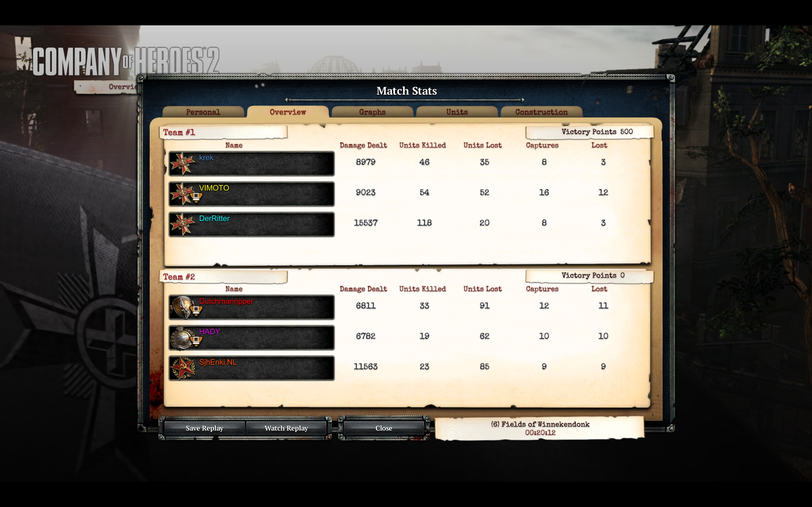Click DerRitter's faction emblem icon
This screenshot has height=507, width=812.
[182, 224]
